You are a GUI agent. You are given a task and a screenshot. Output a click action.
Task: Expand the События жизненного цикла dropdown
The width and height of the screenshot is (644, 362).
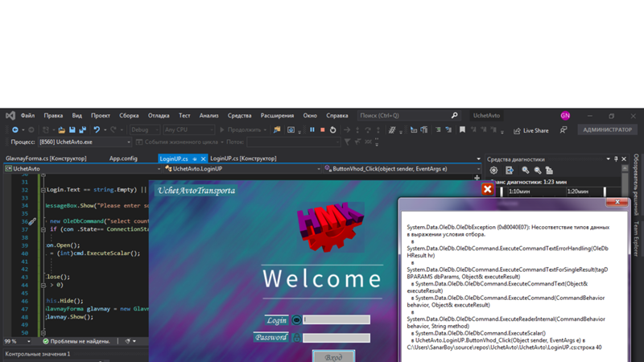180,142
